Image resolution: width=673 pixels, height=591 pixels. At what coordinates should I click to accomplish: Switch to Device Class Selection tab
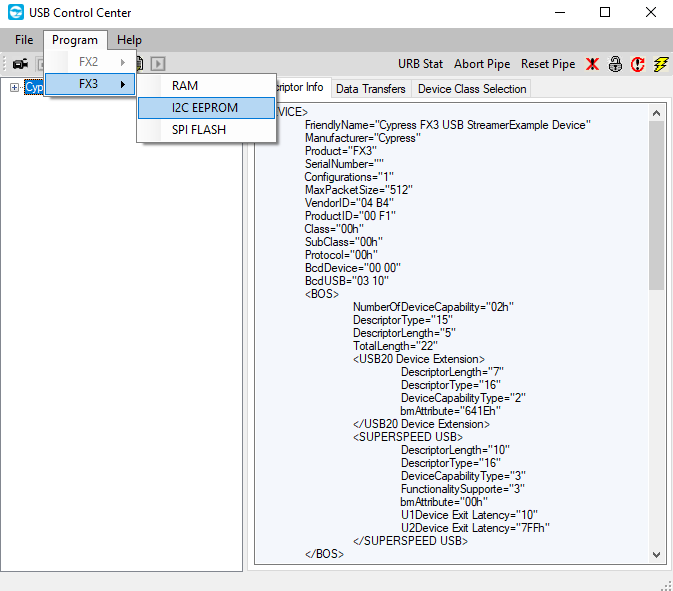pos(472,89)
